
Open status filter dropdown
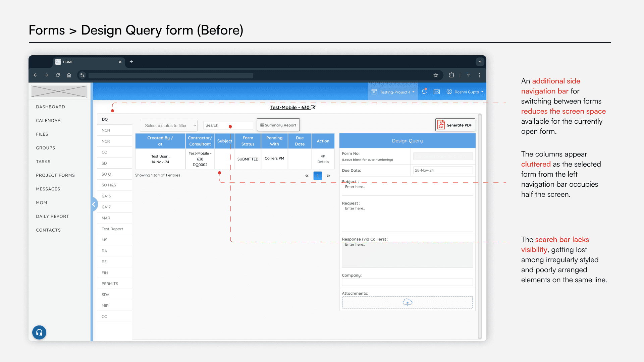[x=169, y=126]
